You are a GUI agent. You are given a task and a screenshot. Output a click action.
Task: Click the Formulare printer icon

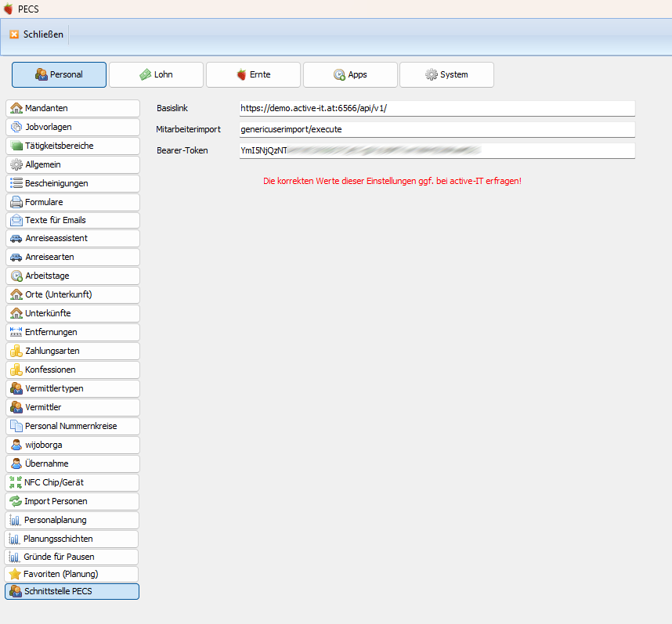pyautogui.click(x=16, y=202)
